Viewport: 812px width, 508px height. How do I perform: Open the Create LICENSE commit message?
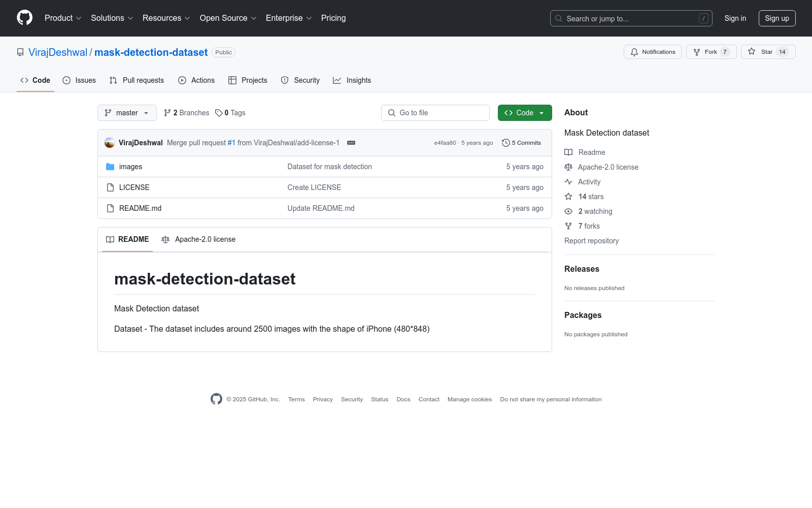(x=314, y=187)
